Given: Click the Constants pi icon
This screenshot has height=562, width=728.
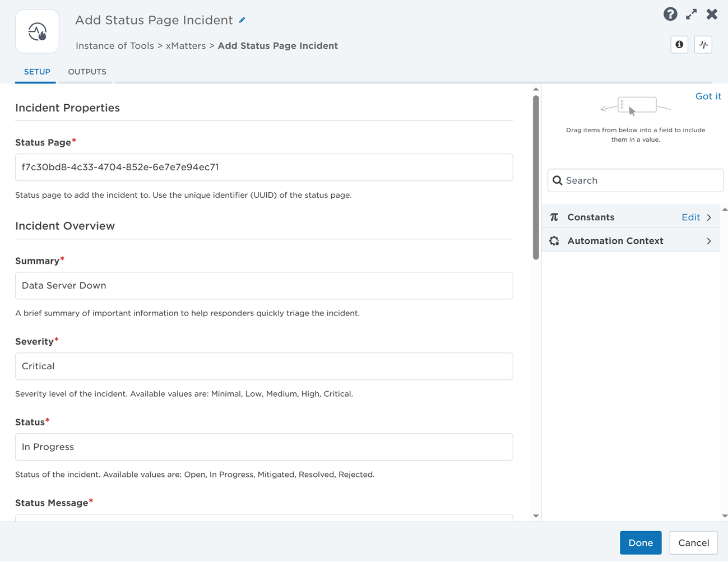Looking at the screenshot, I should [x=554, y=217].
